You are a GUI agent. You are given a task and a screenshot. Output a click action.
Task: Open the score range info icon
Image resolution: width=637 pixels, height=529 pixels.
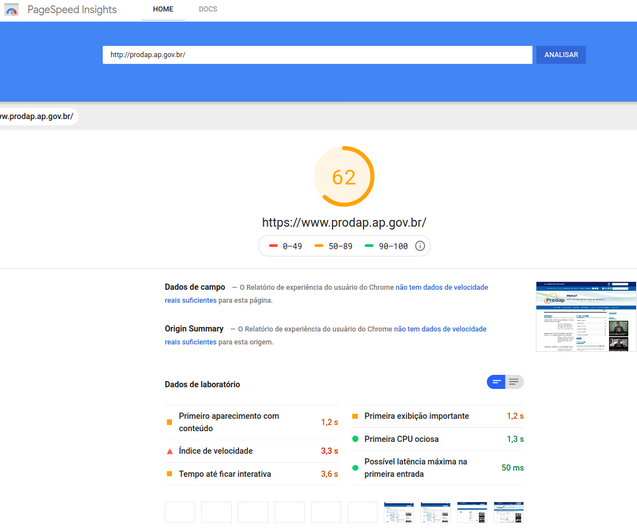pyautogui.click(x=420, y=246)
